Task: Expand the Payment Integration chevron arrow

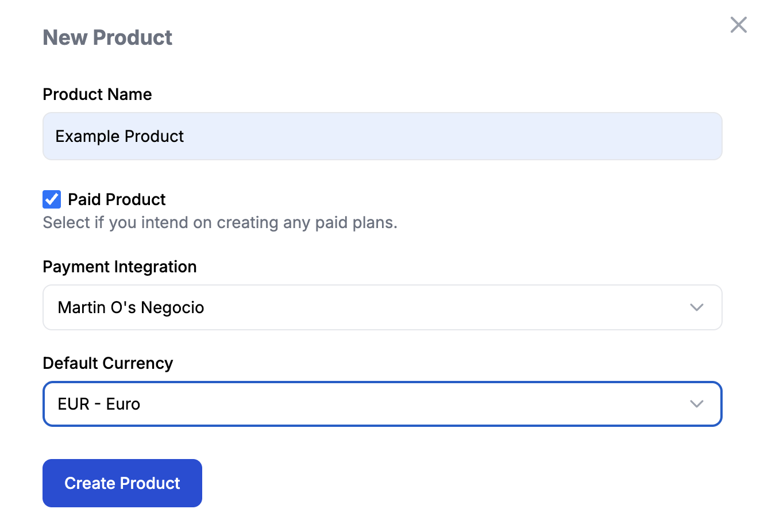Action: 696,307
